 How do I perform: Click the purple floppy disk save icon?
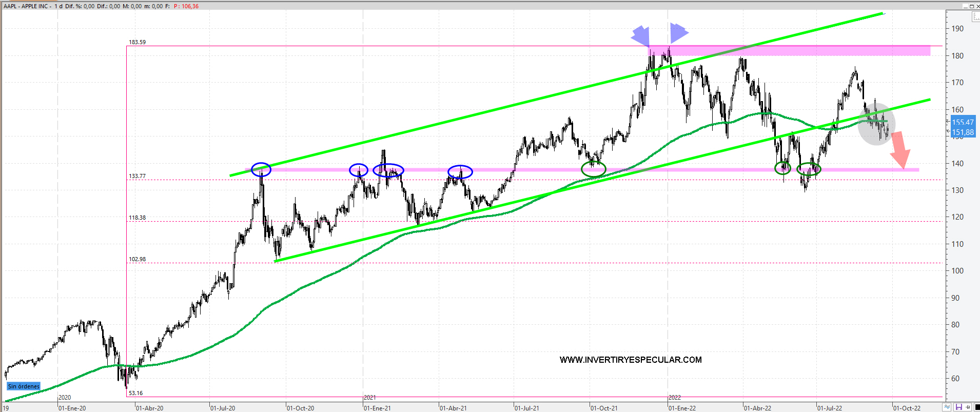coord(958,407)
